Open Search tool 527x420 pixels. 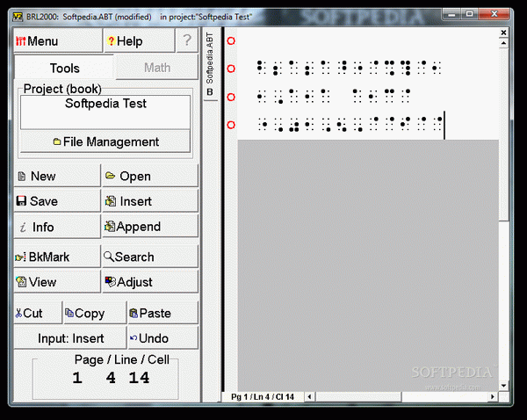click(x=150, y=257)
